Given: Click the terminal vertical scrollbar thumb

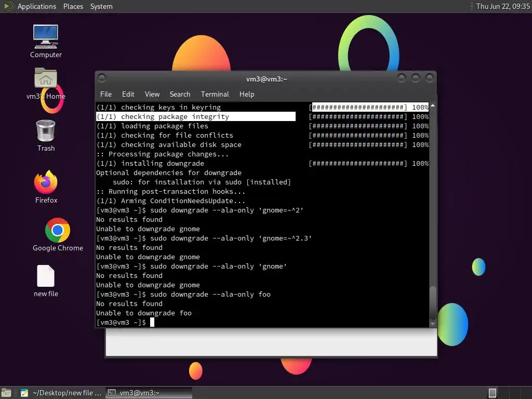Looking at the screenshot, I should 433,303.
